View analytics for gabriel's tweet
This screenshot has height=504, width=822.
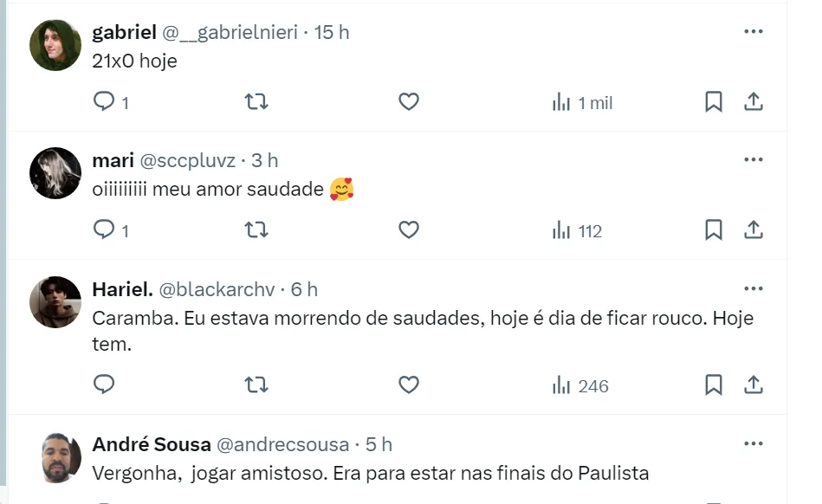click(582, 103)
